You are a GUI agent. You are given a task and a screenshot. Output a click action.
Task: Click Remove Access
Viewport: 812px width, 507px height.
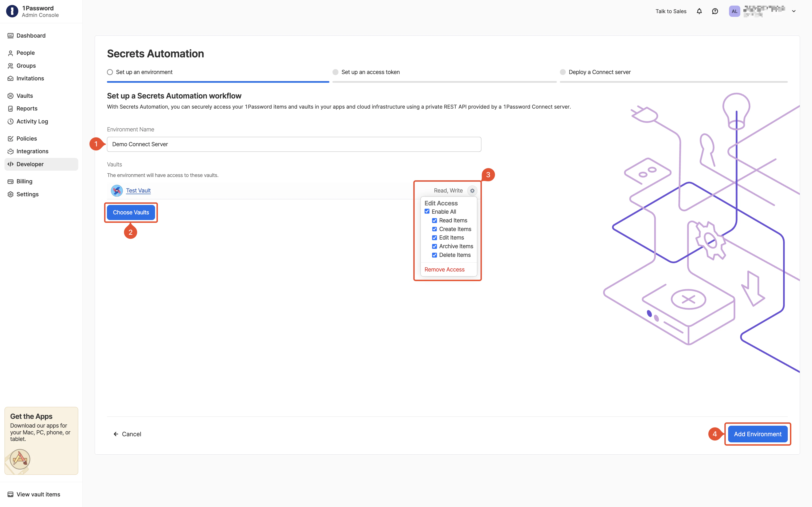[x=444, y=270]
